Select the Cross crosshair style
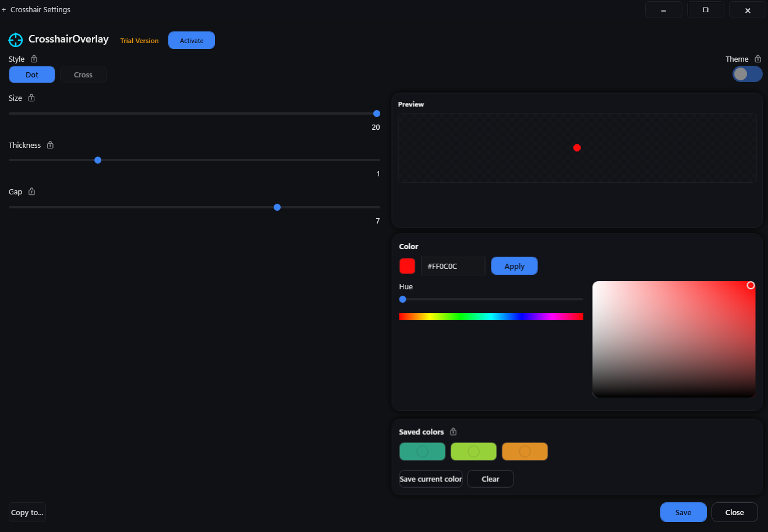Image resolution: width=768 pixels, height=532 pixels. click(83, 75)
